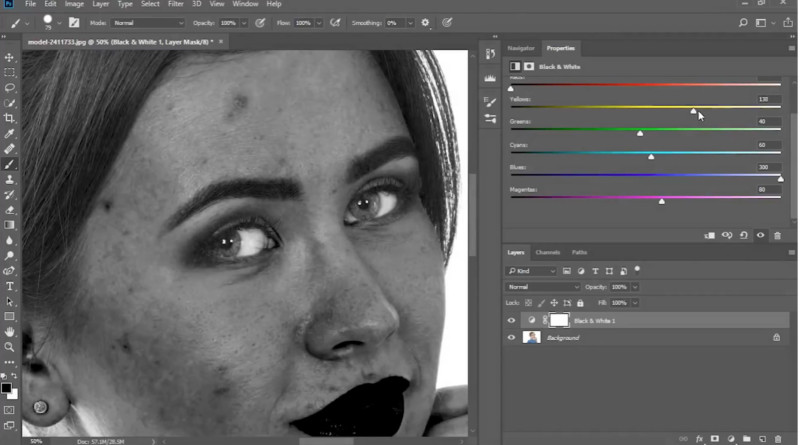The width and height of the screenshot is (800, 445).
Task: Select the Zoom tool in toolbar
Action: tap(10, 346)
